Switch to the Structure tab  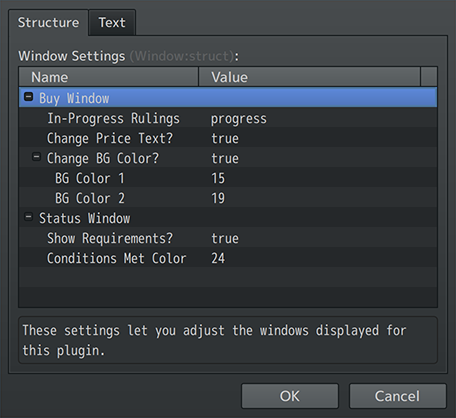(x=48, y=23)
